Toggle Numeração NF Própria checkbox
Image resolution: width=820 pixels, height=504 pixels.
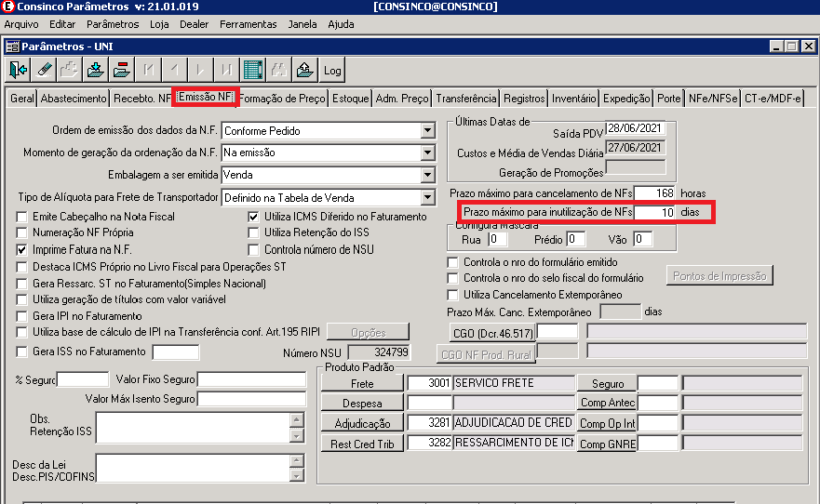click(x=22, y=232)
